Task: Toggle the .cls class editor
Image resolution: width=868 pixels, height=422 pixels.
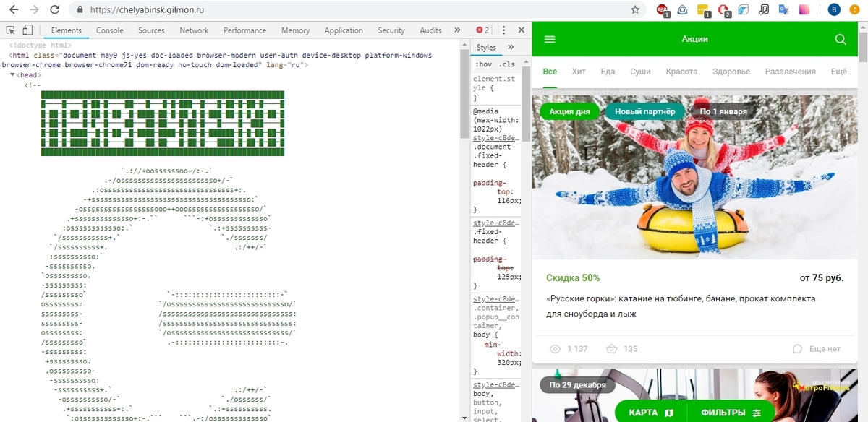Action: 506,64
